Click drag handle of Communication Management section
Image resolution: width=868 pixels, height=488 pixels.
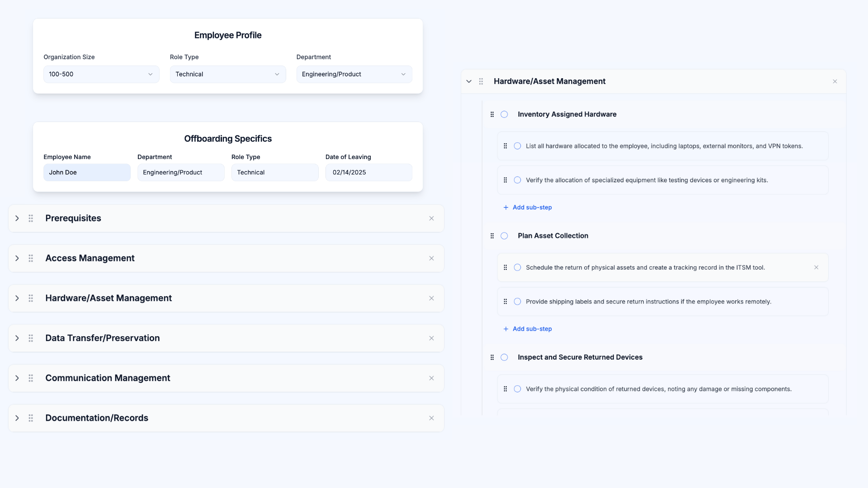click(x=31, y=378)
